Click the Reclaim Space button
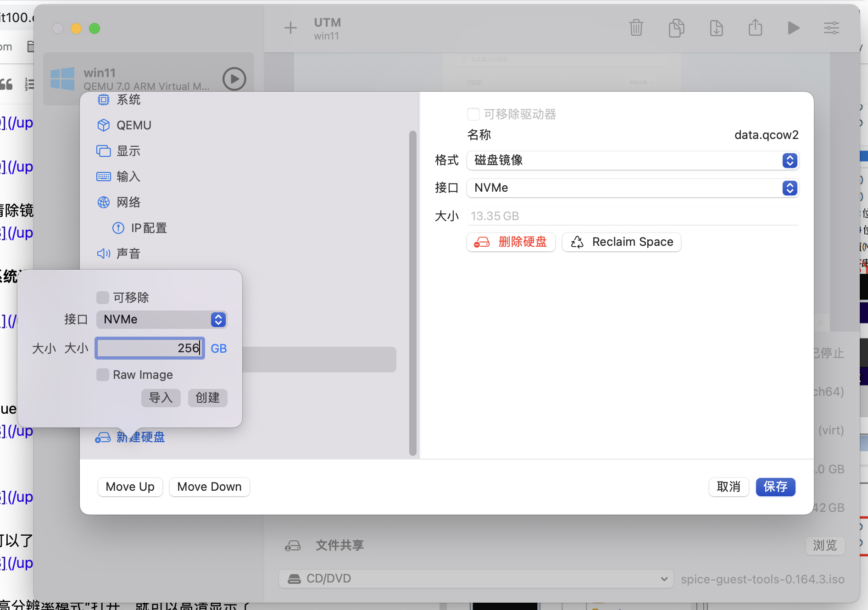The image size is (868, 610). [x=622, y=242]
